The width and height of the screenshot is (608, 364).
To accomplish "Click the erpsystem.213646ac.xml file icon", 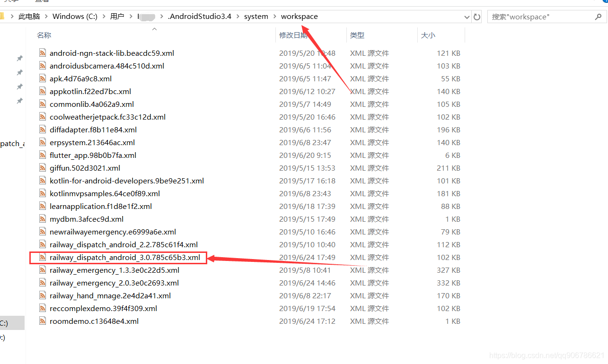I will tap(43, 142).
